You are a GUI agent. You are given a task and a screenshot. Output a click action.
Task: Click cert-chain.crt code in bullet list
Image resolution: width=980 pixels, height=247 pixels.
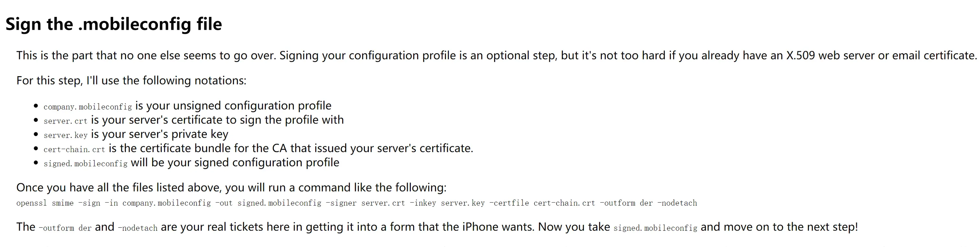[74, 149]
